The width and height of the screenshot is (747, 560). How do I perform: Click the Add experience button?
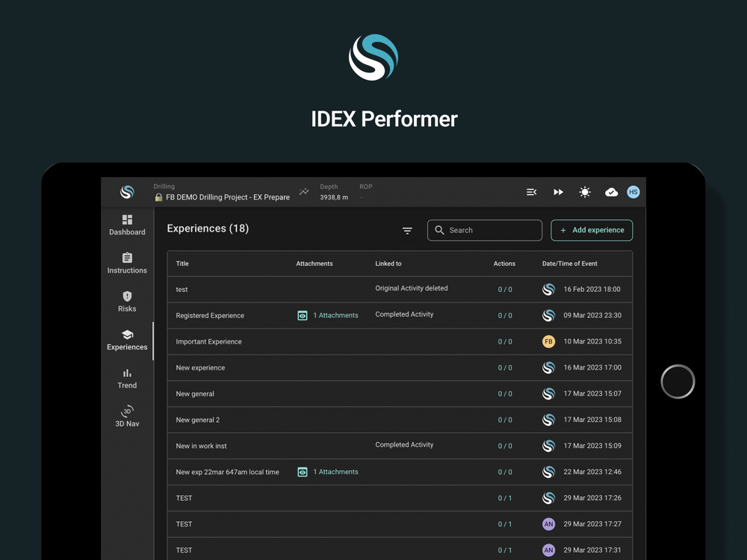592,230
